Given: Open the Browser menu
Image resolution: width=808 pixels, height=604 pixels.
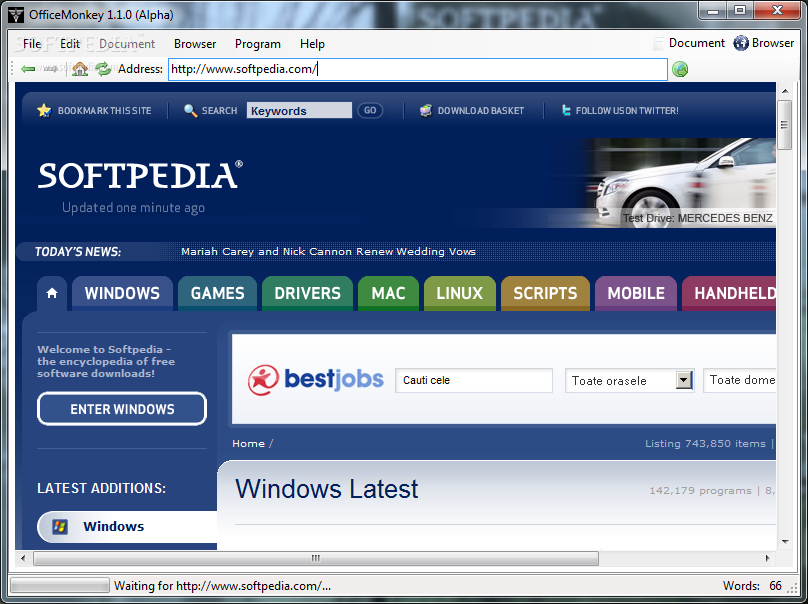Looking at the screenshot, I should tap(195, 44).
